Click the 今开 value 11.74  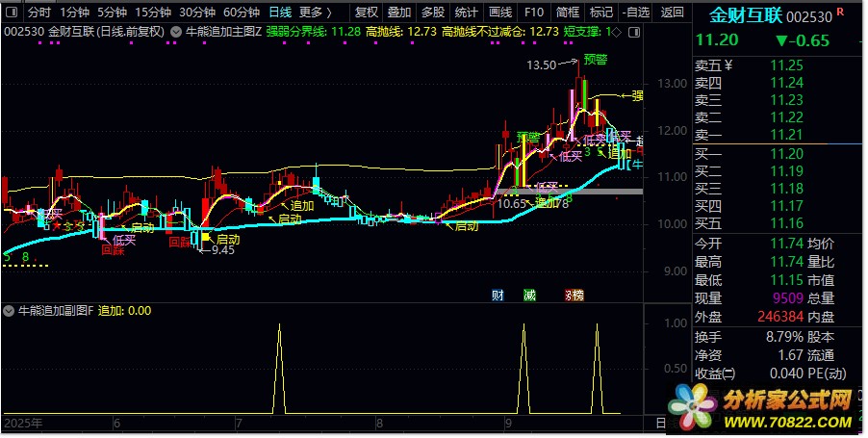pyautogui.click(x=786, y=244)
